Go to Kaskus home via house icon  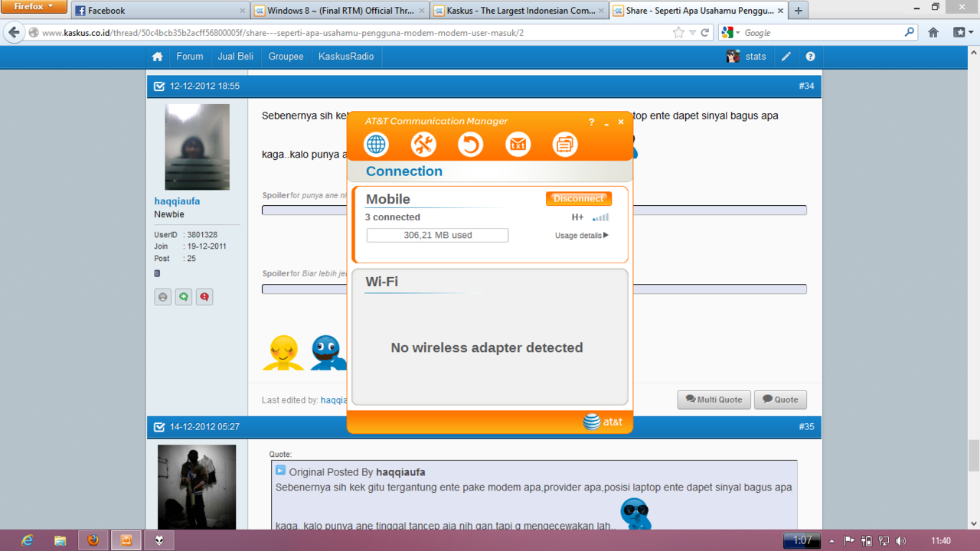tap(157, 56)
